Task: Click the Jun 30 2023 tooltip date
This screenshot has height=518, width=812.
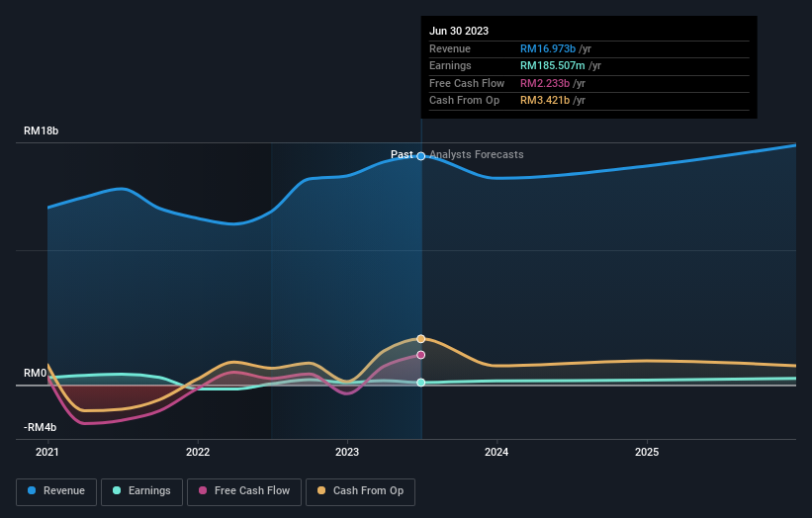Action: click(x=459, y=31)
